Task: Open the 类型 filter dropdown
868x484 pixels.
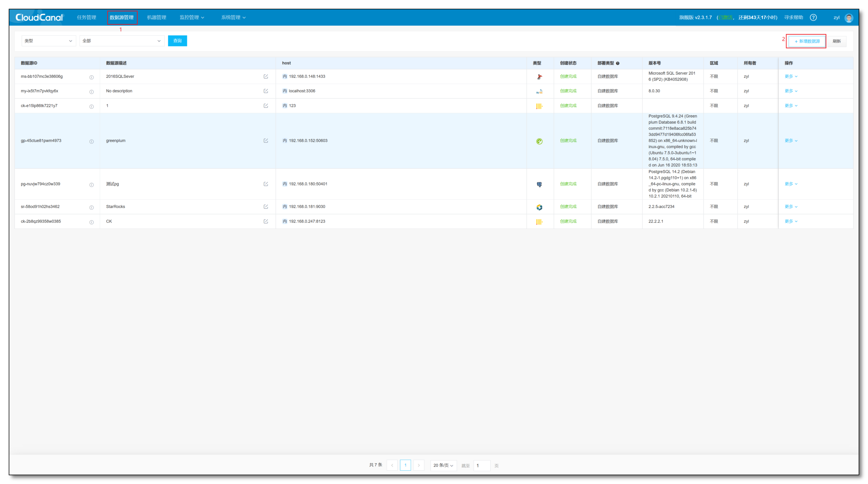Action: point(48,41)
